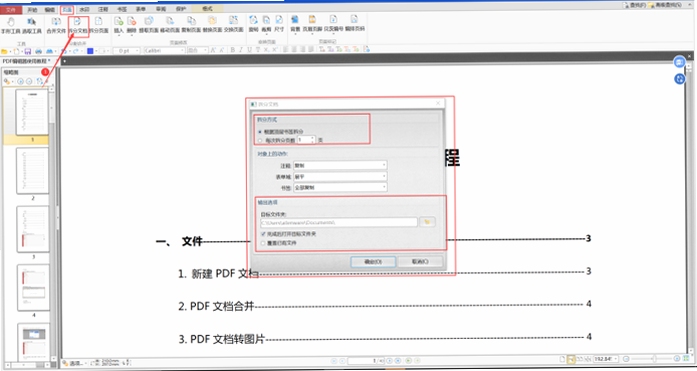Click the thumbnail panel vertical scrollbar
Image resolution: width=697 pixels, height=371 pixels.
click(x=52, y=222)
